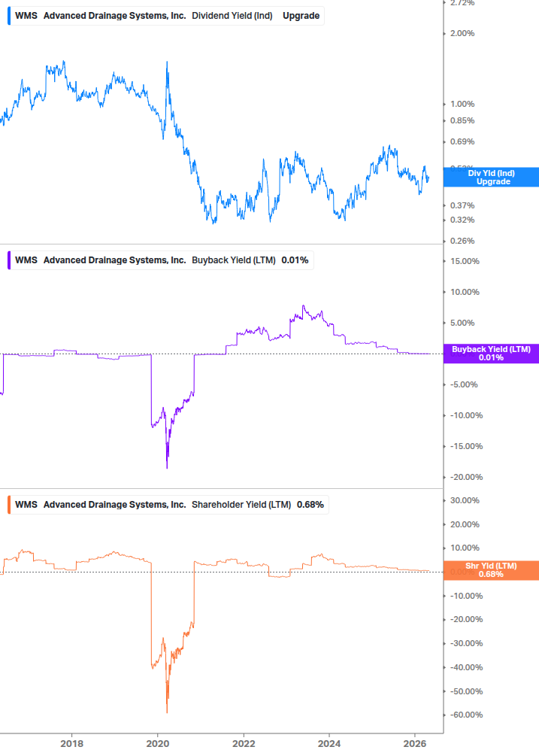Image resolution: width=539 pixels, height=756 pixels.
Task: Click the 0.26% dividend yield axis label
Action: tap(462, 241)
